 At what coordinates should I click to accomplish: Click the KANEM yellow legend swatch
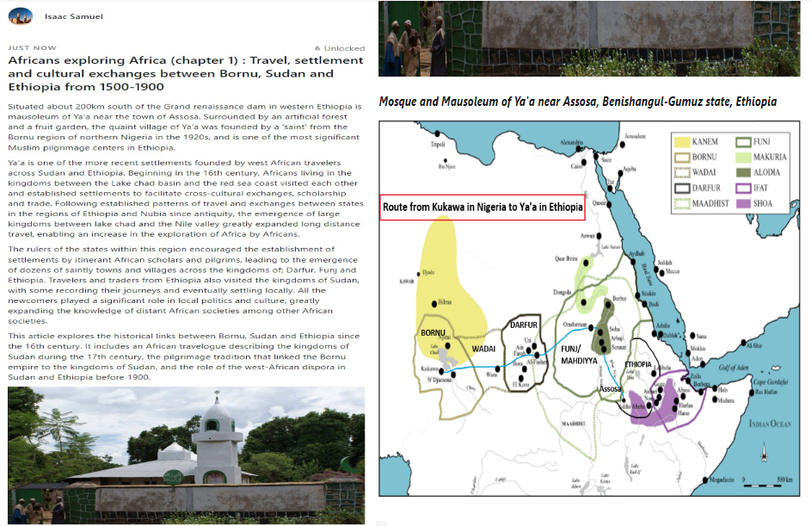(x=682, y=142)
